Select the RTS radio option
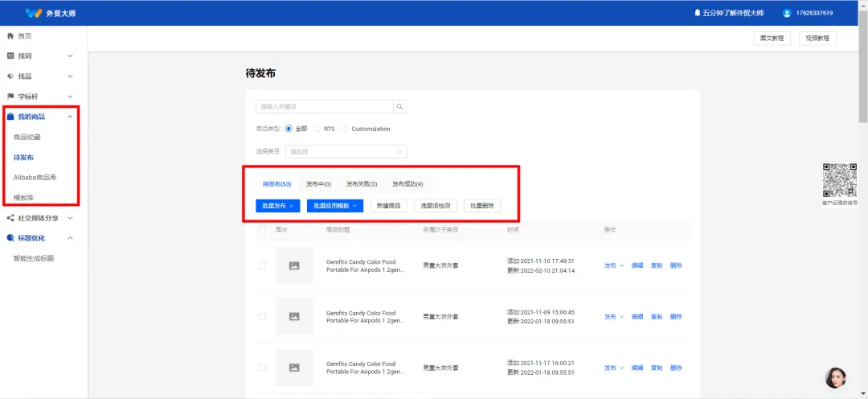The width and height of the screenshot is (868, 399). (317, 129)
